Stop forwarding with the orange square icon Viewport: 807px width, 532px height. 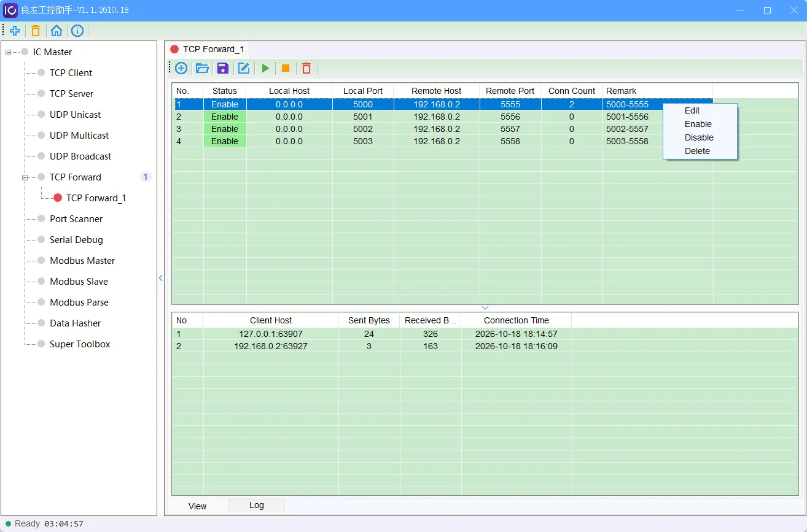click(x=286, y=68)
